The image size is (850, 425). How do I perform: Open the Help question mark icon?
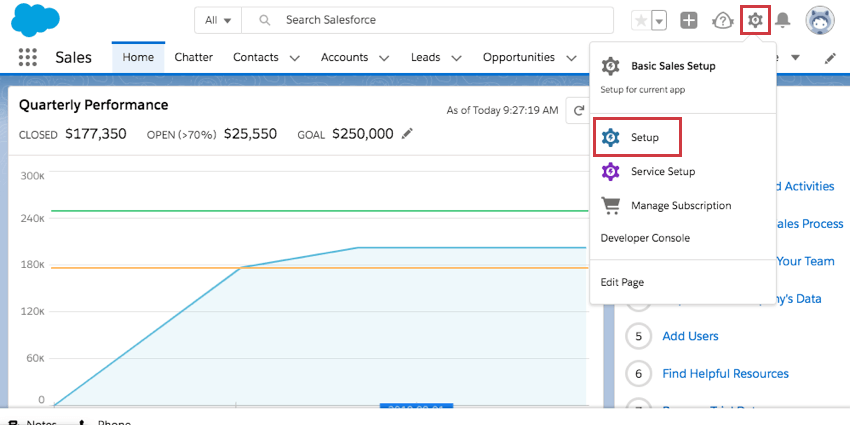pos(722,20)
